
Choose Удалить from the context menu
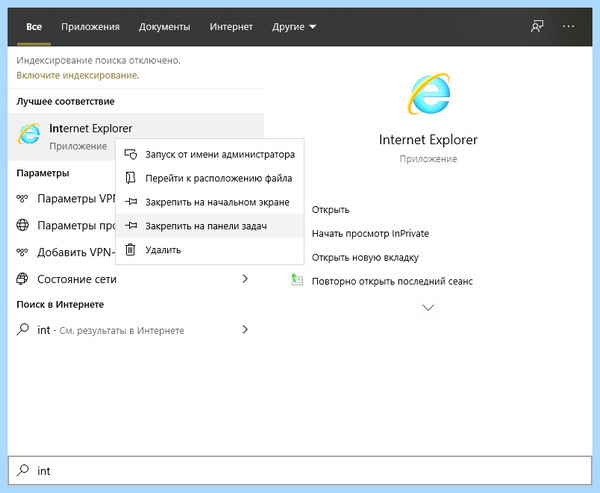pyautogui.click(x=210, y=250)
